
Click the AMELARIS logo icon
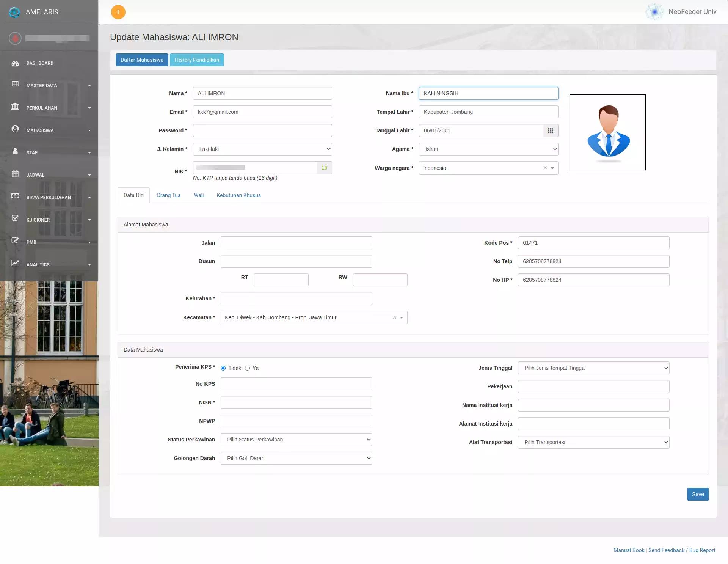[14, 12]
